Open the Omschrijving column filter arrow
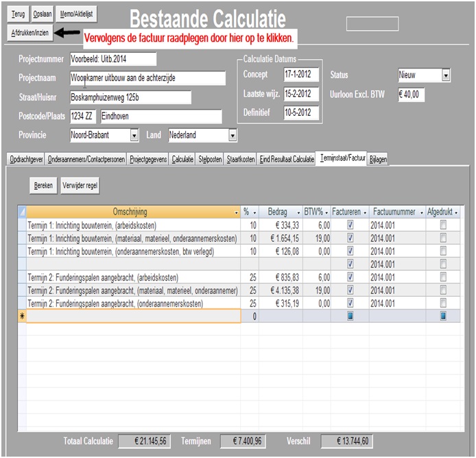 pyautogui.click(x=236, y=213)
